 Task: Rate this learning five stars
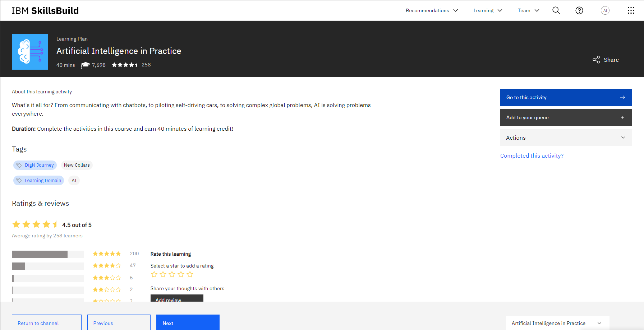[x=190, y=274]
